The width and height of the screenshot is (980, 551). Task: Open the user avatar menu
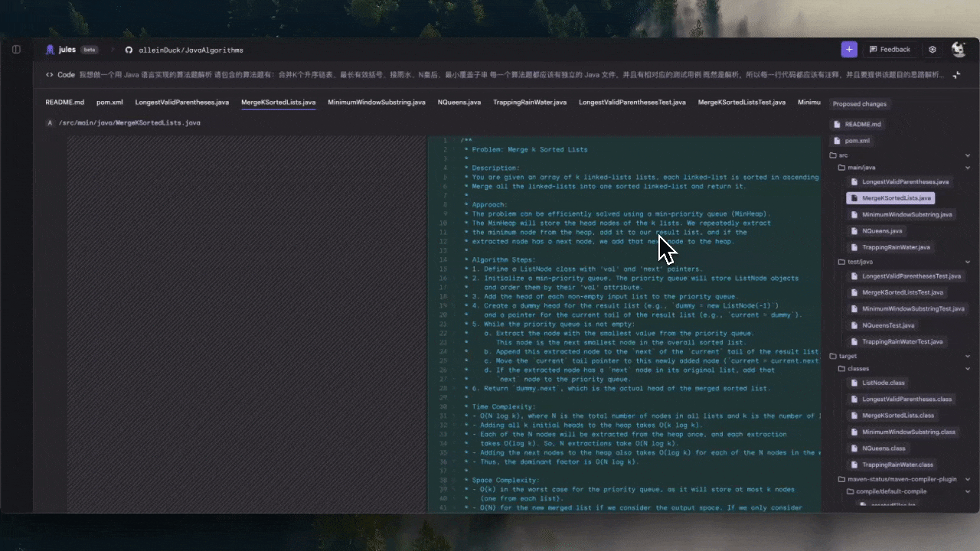[x=959, y=50]
